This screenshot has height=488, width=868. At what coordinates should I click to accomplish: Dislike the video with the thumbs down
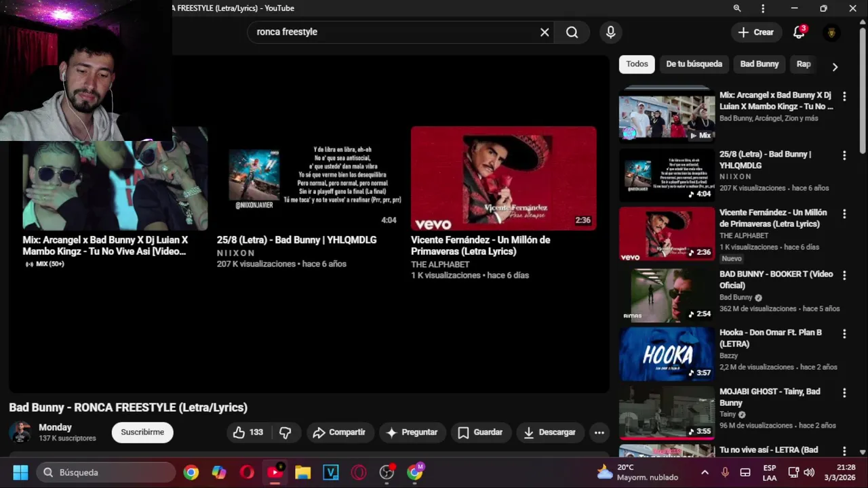(285, 432)
